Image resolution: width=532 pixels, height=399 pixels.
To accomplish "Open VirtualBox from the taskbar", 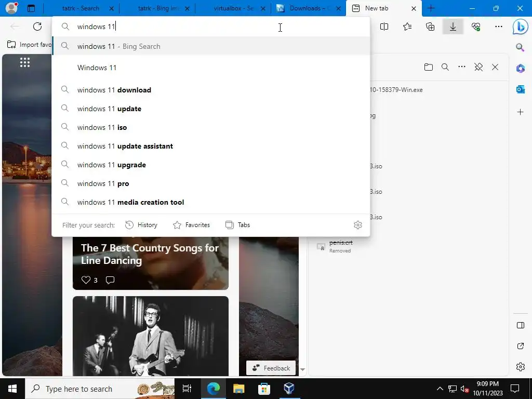I will [x=289, y=389].
